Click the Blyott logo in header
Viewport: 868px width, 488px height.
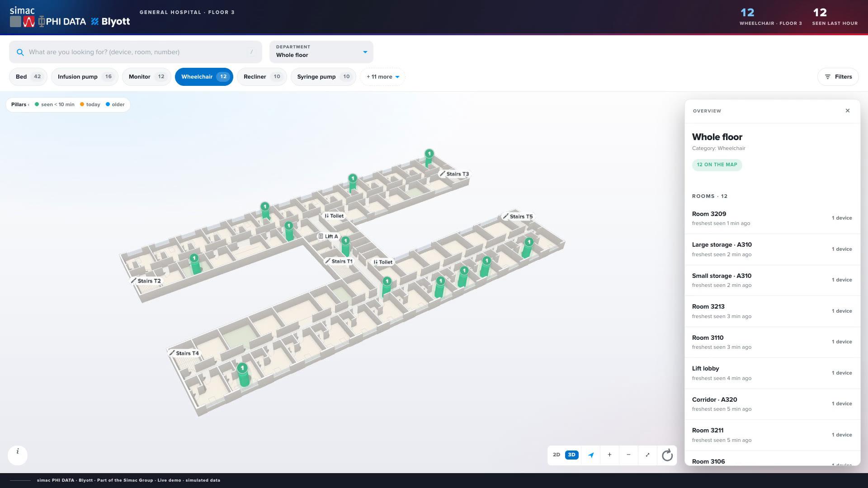click(x=110, y=22)
